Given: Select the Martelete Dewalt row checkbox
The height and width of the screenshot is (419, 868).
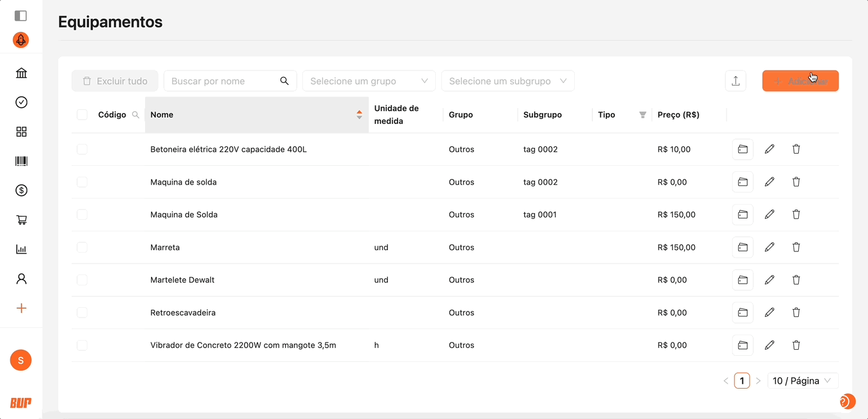Looking at the screenshot, I should coord(82,280).
